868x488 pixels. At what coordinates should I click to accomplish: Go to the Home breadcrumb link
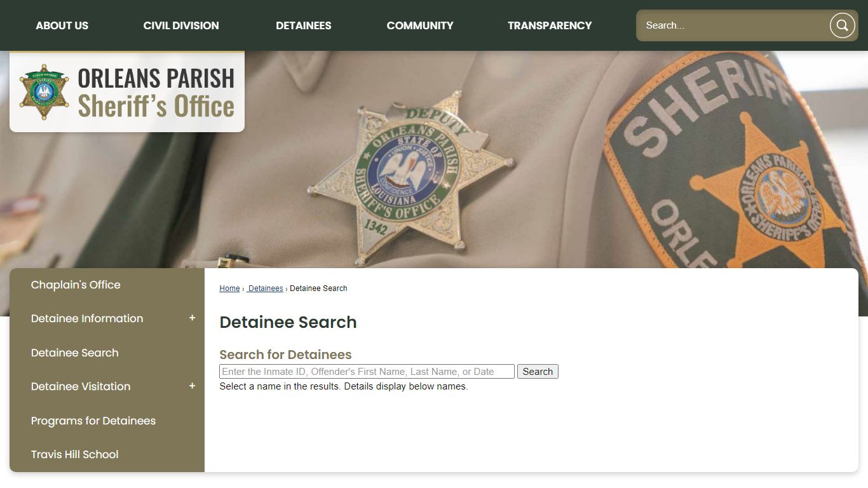click(x=229, y=288)
